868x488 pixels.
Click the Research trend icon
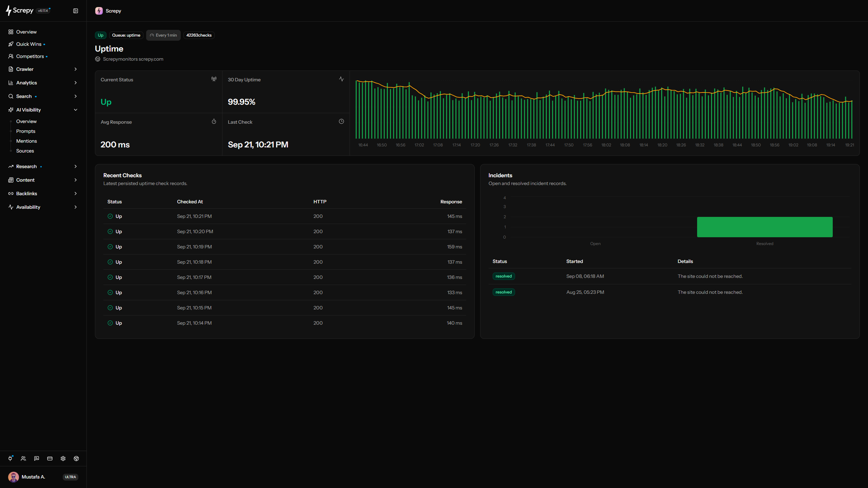[x=11, y=166]
